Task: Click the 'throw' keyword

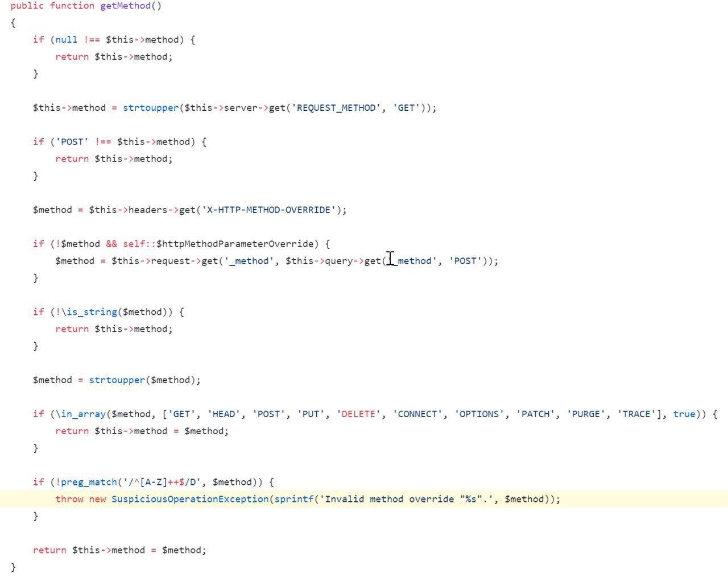Action: [x=69, y=500]
